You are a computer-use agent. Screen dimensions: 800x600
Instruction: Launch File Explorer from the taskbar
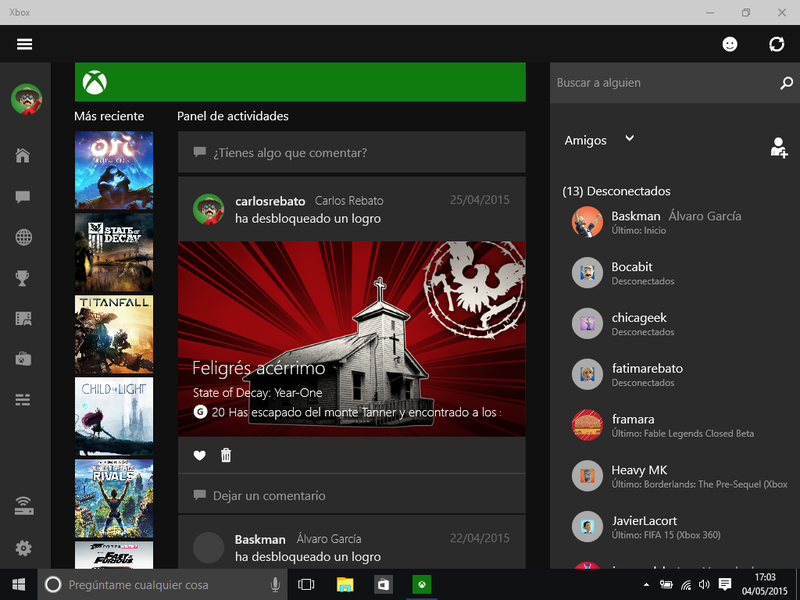[x=345, y=585]
